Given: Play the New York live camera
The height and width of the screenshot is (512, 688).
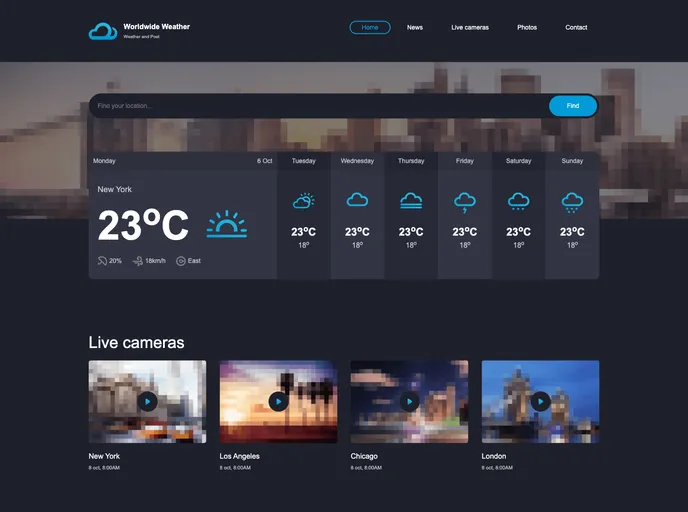Looking at the screenshot, I should coord(147,401).
